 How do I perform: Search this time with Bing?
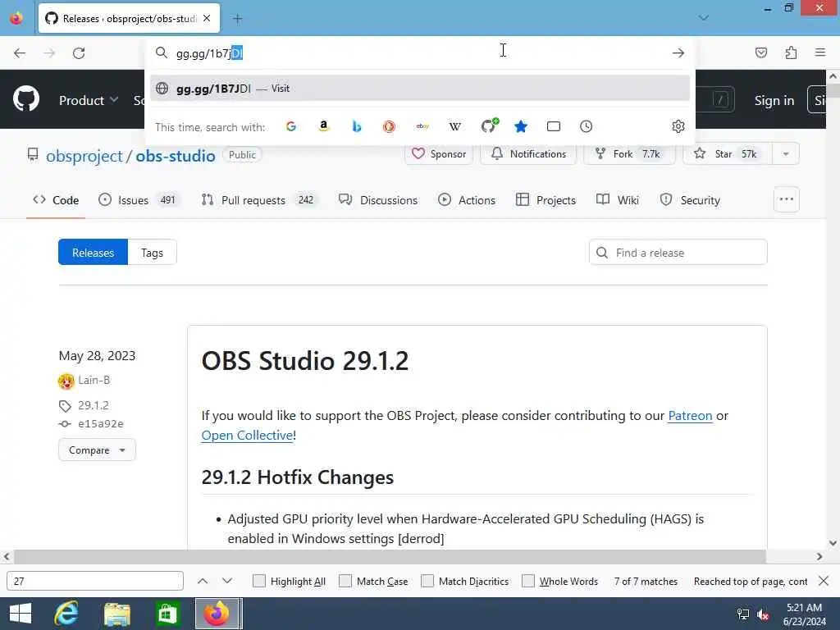pos(357,126)
